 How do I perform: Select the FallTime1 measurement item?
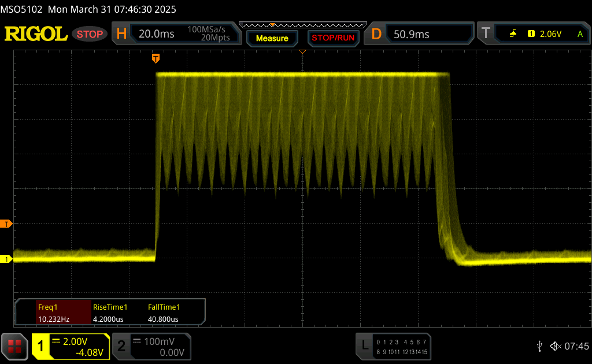[164, 307]
